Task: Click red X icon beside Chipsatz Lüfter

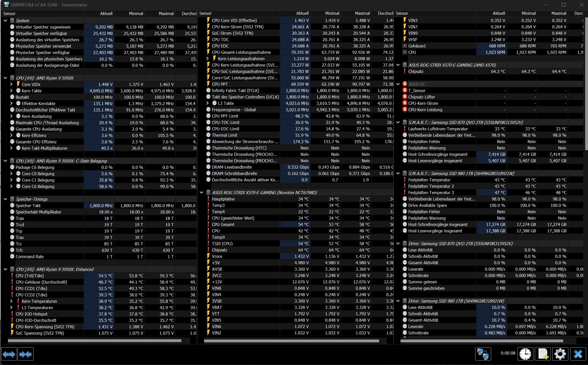Action: (405, 97)
